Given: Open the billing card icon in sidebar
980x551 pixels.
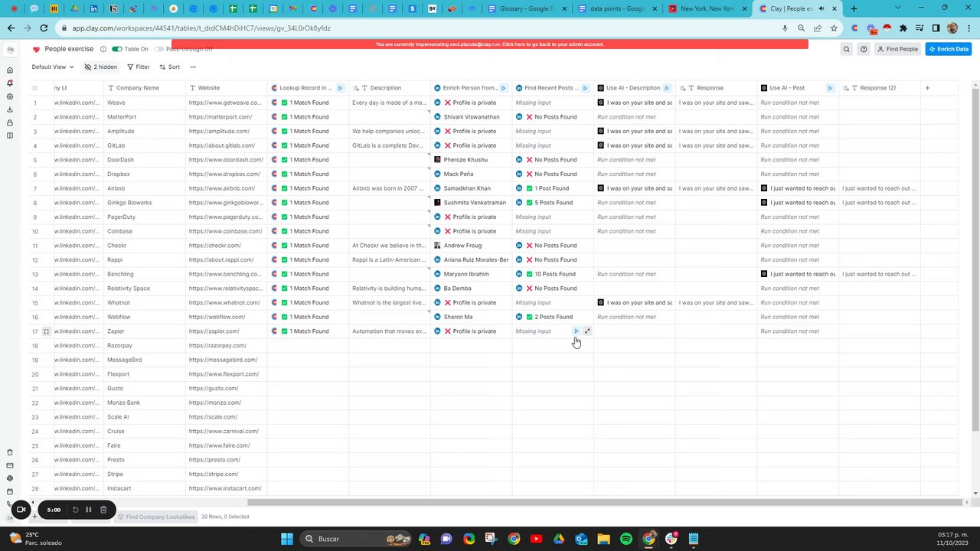Looking at the screenshot, I should click(x=10, y=465).
